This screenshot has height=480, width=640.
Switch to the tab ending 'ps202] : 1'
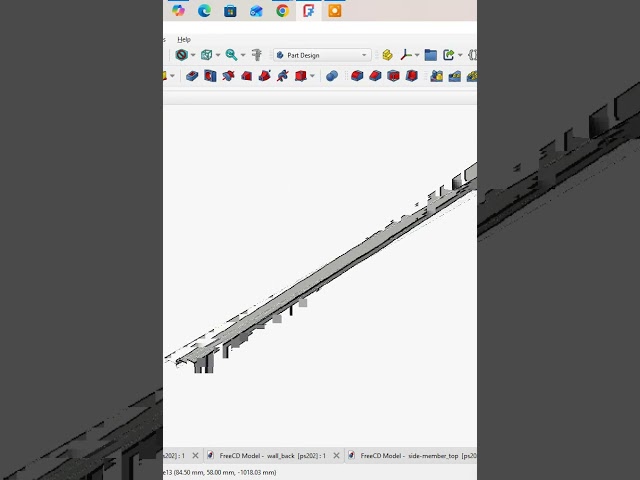[174, 456]
